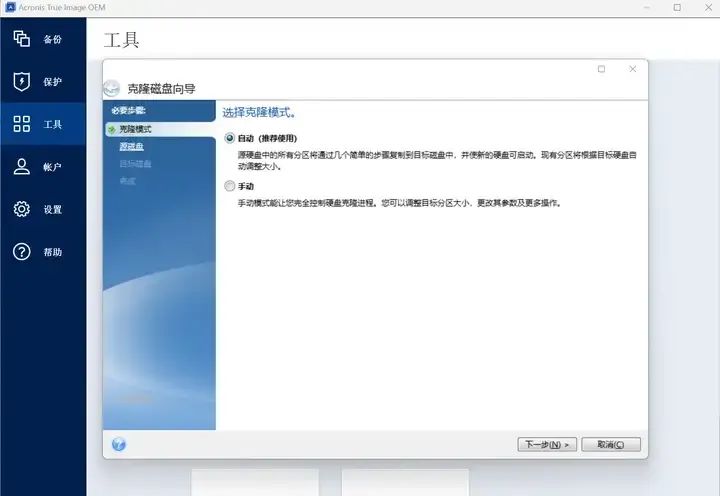Go to the 克隆模式 wizard step

click(x=135, y=129)
